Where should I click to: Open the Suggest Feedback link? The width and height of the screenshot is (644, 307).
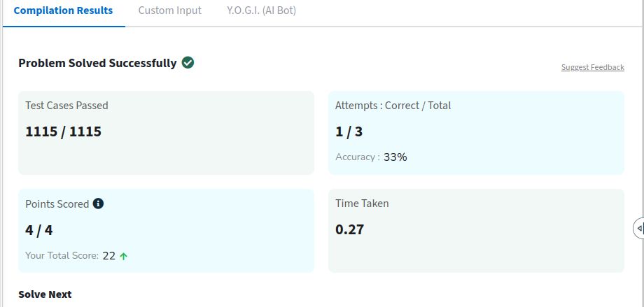click(593, 67)
